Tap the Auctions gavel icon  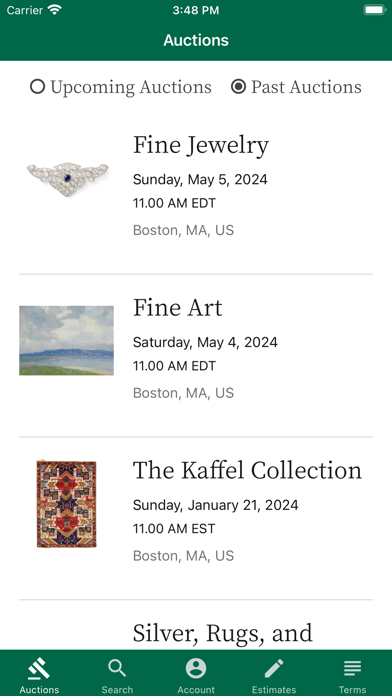pos(39,668)
